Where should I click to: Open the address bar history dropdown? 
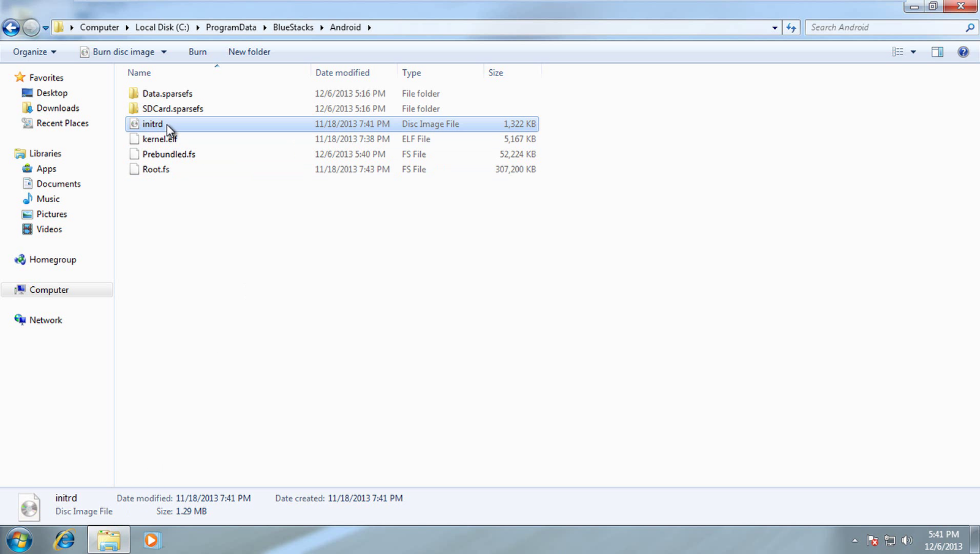coord(775,28)
